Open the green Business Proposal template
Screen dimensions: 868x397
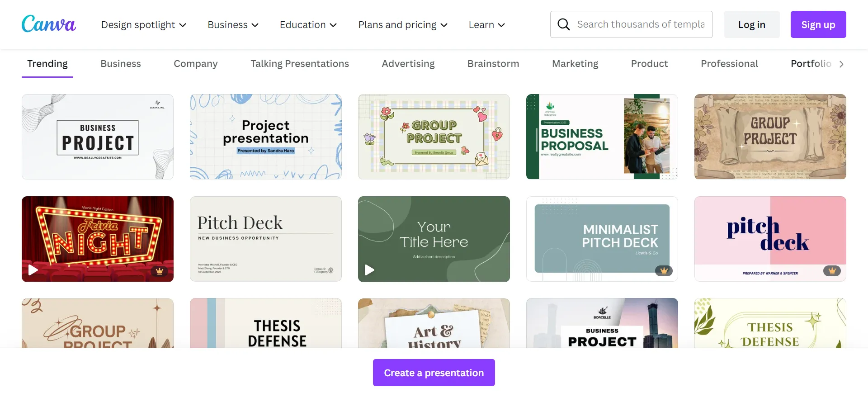click(602, 137)
